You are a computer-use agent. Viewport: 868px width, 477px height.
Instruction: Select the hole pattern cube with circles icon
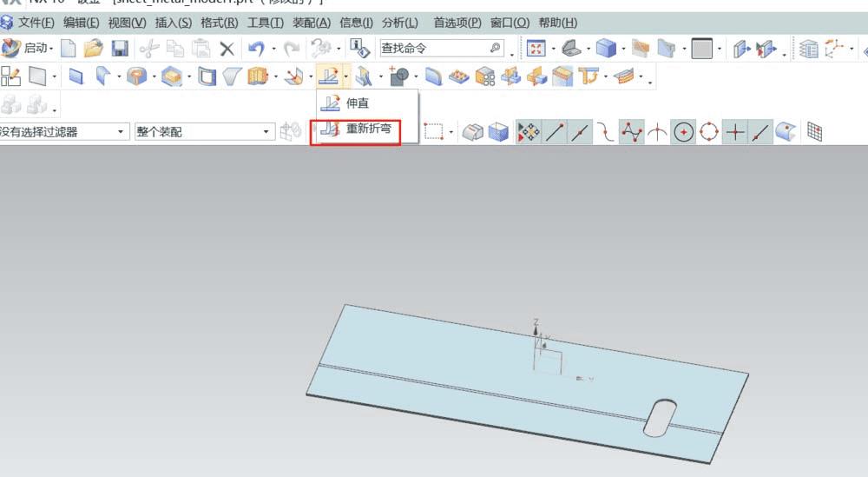(485, 76)
